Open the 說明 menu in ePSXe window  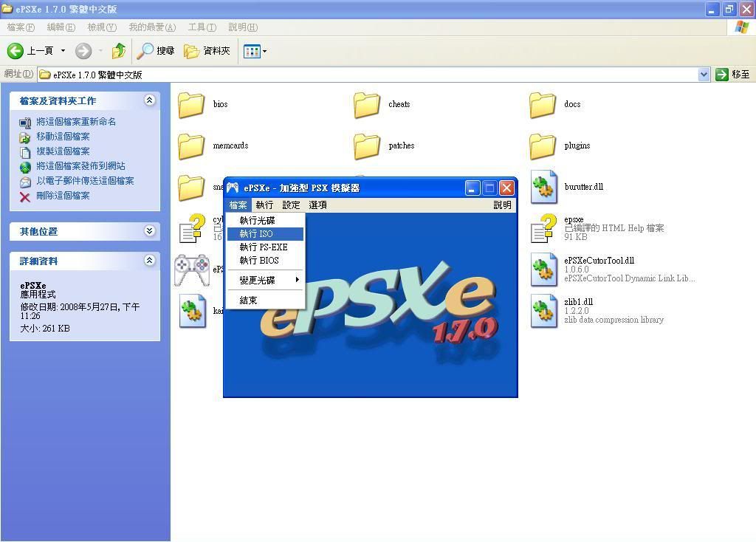point(502,205)
